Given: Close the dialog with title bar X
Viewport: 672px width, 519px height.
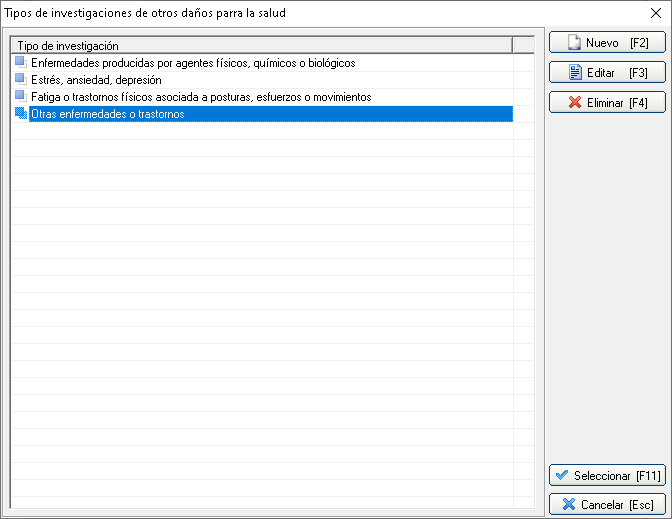Looking at the screenshot, I should (655, 13).
